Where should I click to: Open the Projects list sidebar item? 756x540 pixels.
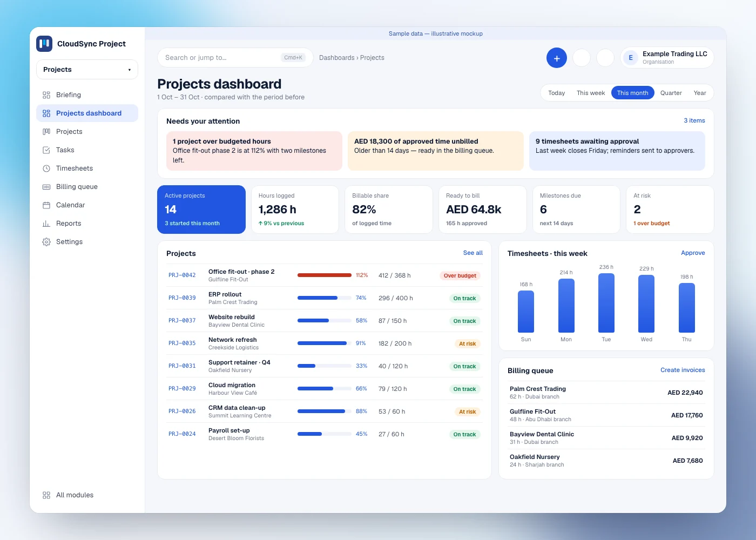(87, 132)
